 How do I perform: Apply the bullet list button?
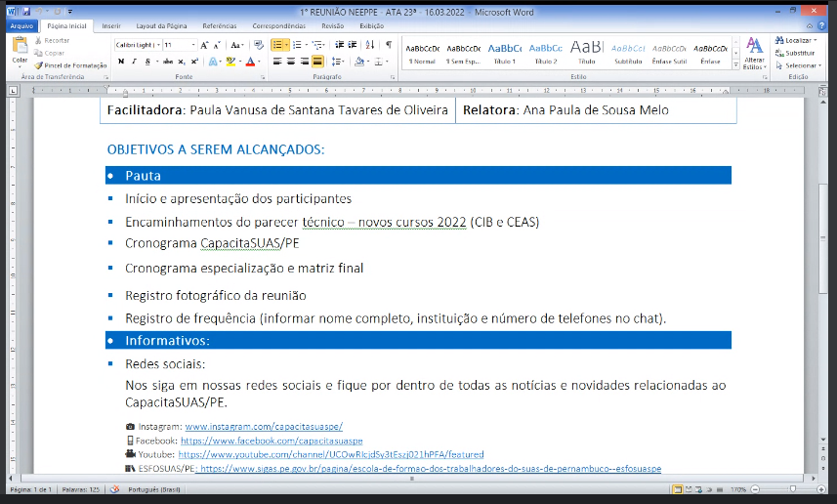tap(278, 45)
